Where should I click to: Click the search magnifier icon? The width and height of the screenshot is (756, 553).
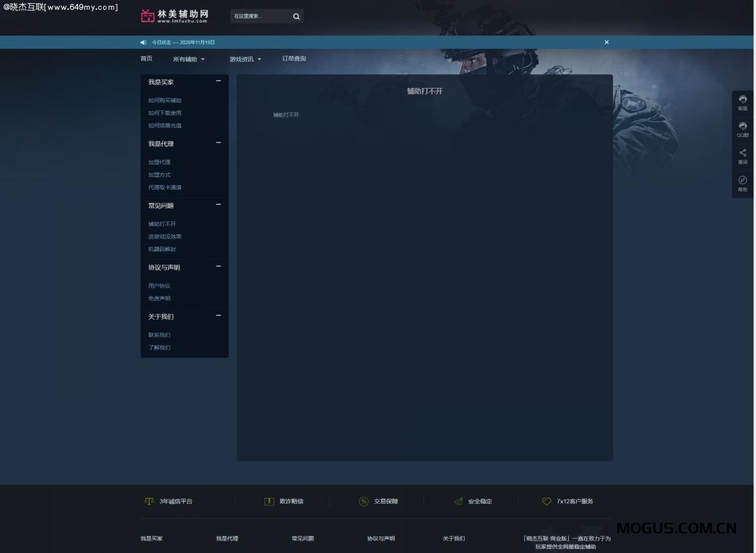[x=296, y=16]
